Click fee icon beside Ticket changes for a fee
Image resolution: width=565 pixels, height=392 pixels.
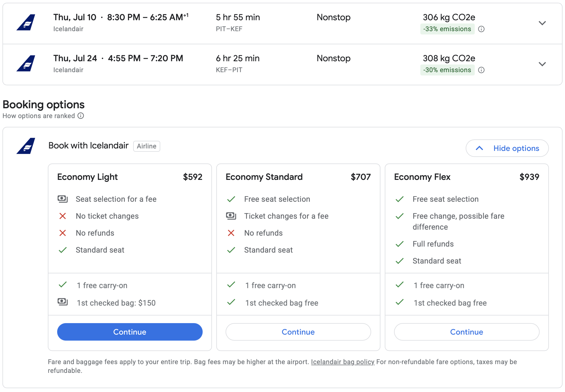pos(231,216)
